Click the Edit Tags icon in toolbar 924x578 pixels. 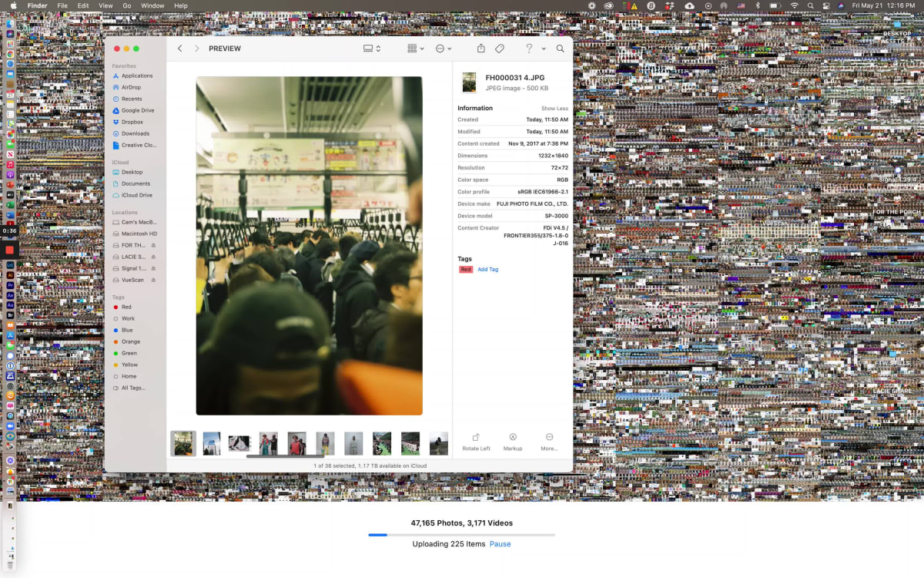(499, 49)
